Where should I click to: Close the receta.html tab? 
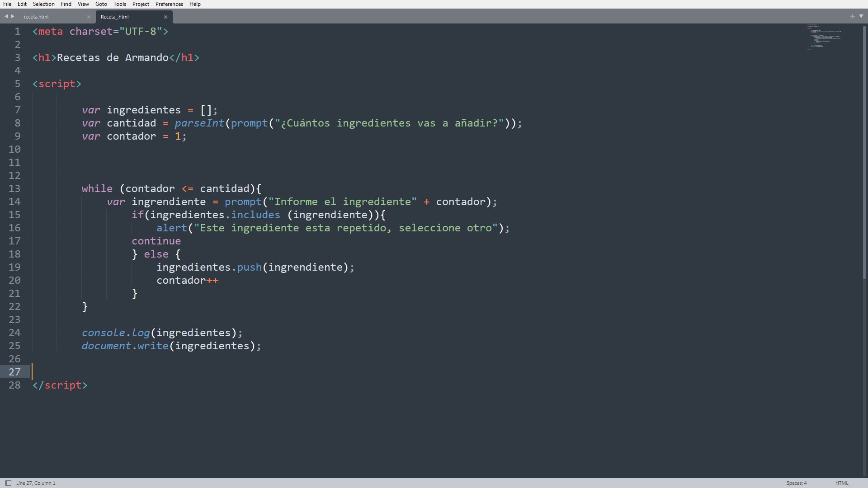[89, 17]
